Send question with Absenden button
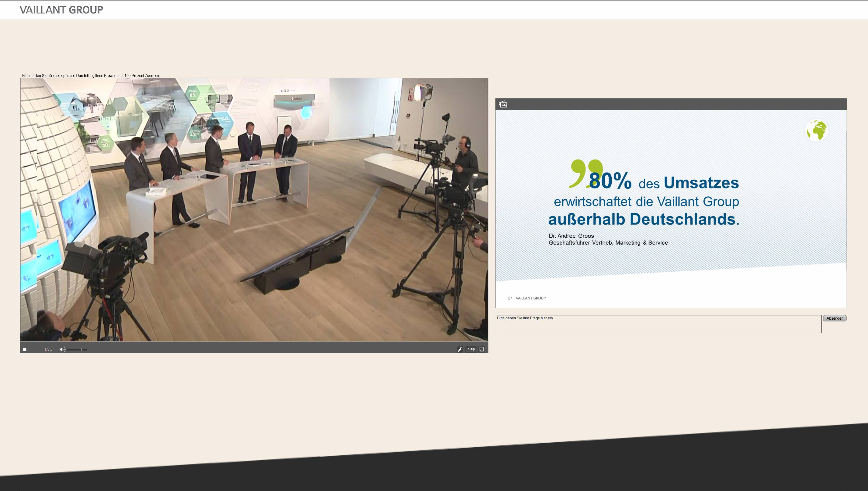Screen dimensions: 868x491 coord(835,318)
